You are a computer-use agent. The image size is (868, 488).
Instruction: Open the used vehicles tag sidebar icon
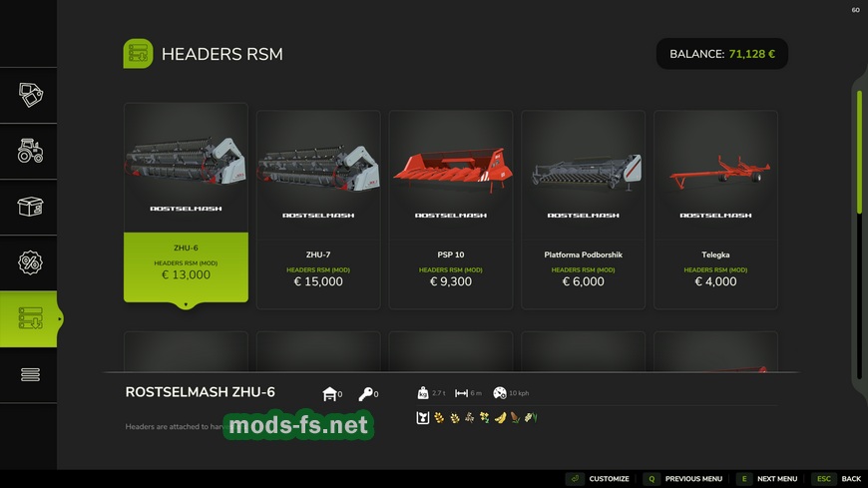click(31, 95)
